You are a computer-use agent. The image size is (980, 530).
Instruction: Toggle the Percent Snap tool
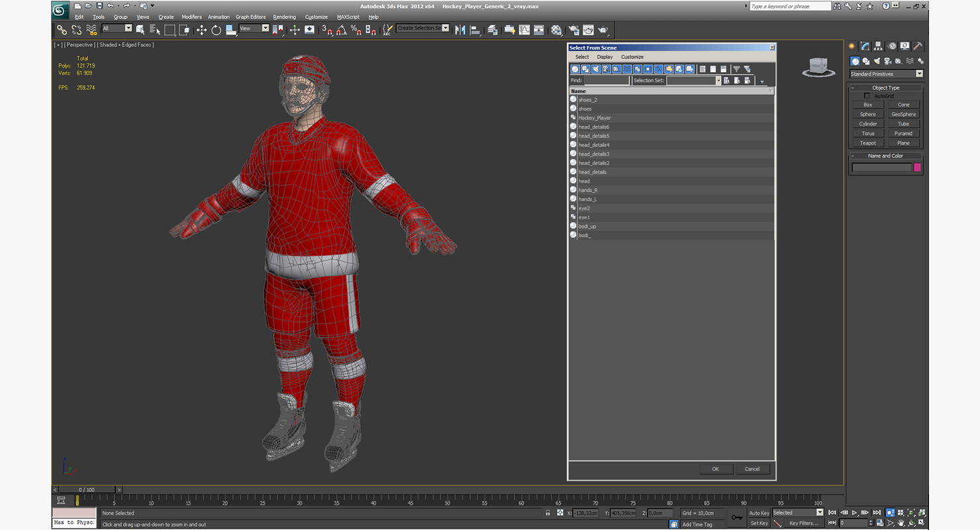356,29
